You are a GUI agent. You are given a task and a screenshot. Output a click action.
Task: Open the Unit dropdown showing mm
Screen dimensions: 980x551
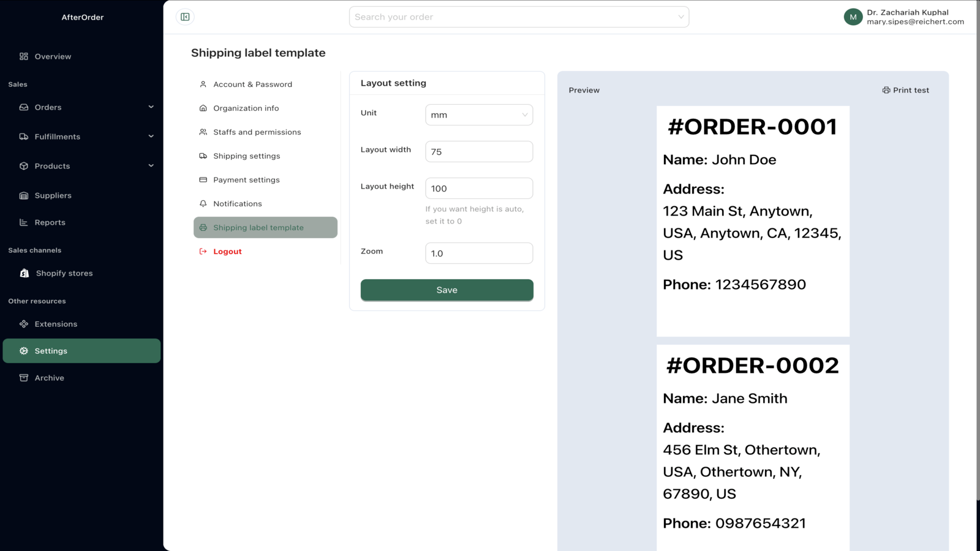[479, 115]
